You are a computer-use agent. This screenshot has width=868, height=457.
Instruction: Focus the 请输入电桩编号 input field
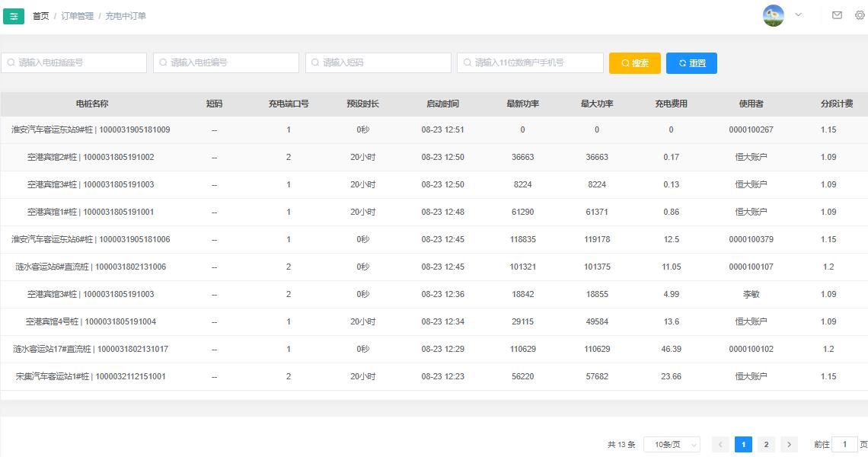coord(226,62)
